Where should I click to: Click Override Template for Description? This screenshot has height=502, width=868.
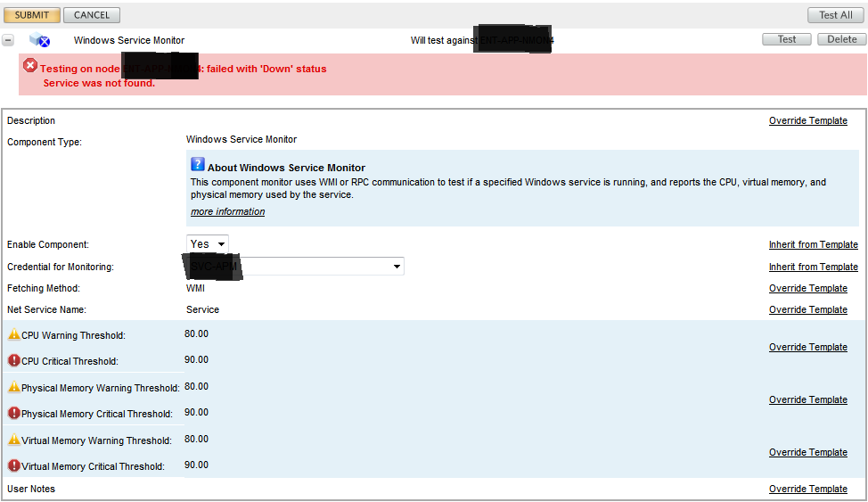tap(807, 120)
